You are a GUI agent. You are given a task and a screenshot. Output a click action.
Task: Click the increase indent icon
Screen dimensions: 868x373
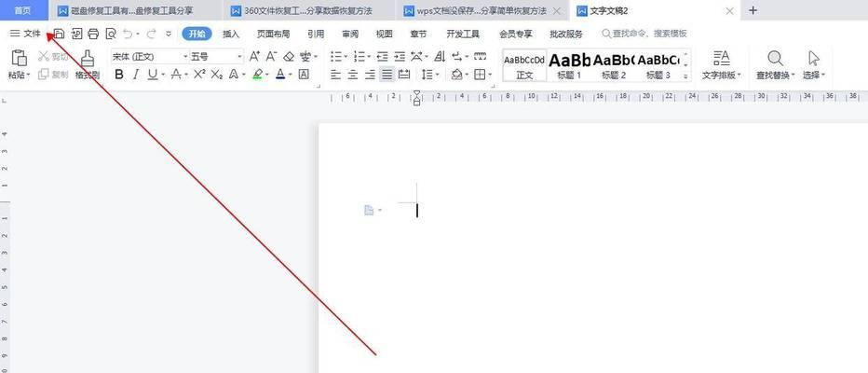400,56
